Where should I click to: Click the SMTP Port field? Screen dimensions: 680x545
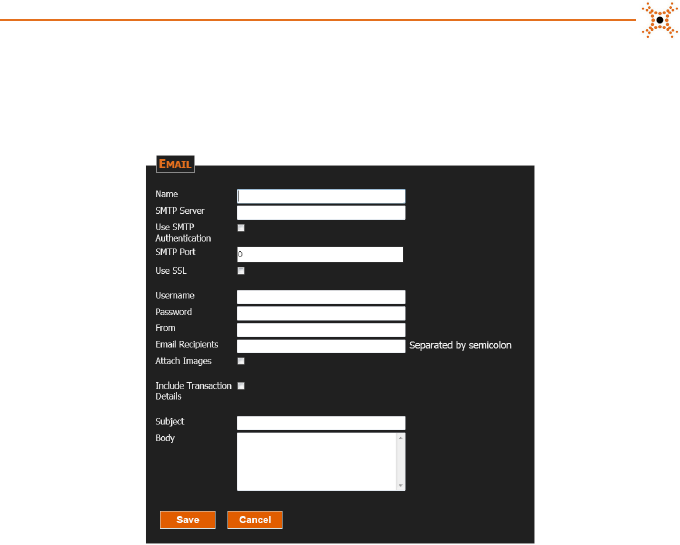point(320,254)
